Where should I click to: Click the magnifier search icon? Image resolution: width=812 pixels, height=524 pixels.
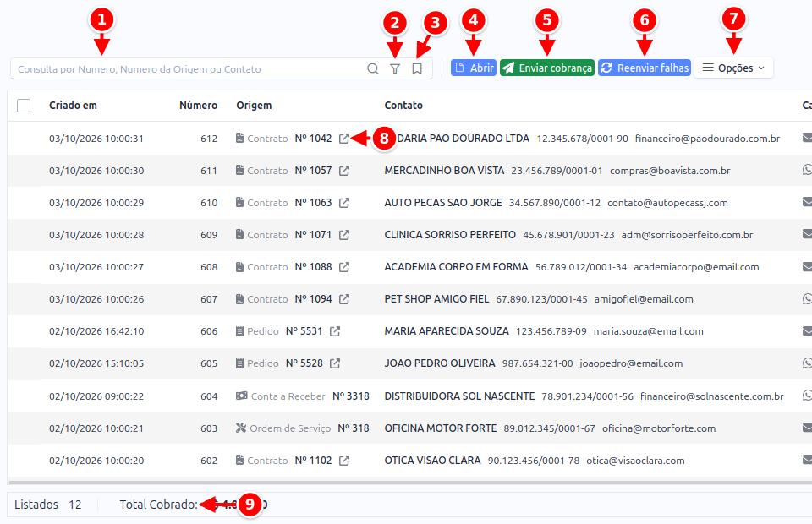pos(372,68)
